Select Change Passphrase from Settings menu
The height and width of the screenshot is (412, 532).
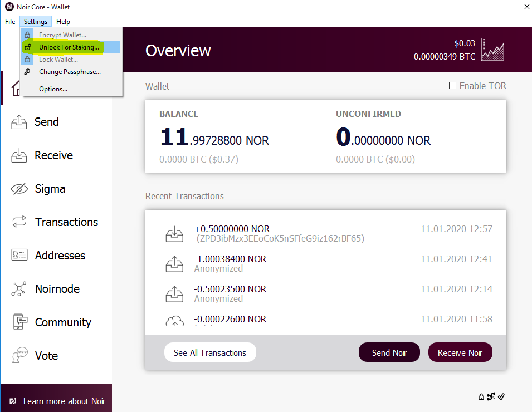[x=70, y=72]
